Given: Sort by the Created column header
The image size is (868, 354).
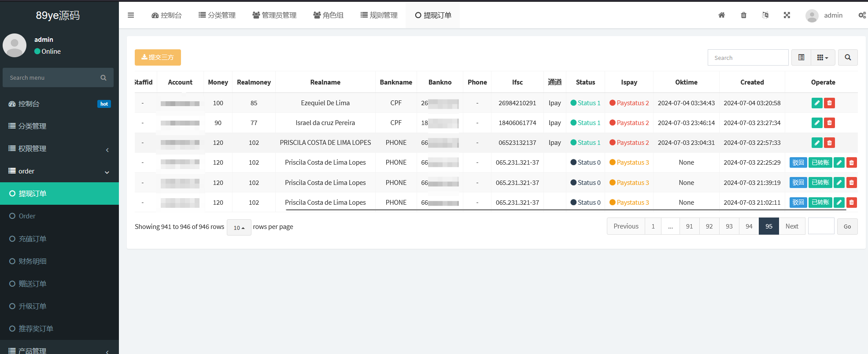Looking at the screenshot, I should click(x=752, y=82).
